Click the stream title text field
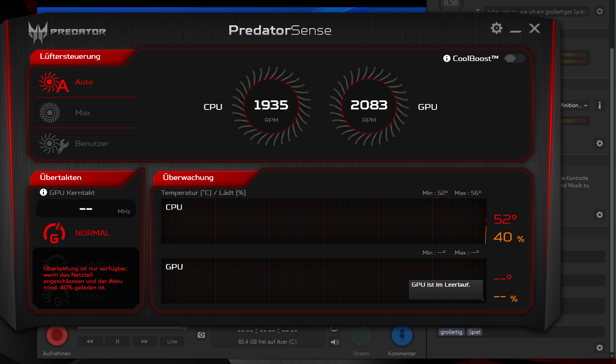 (x=536, y=11)
